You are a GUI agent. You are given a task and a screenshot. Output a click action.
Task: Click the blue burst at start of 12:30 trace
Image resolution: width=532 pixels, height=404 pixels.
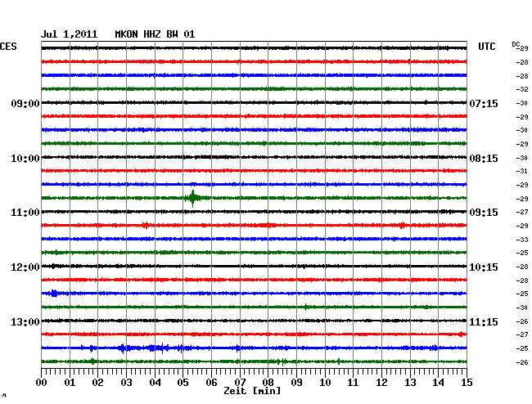pos(53,293)
